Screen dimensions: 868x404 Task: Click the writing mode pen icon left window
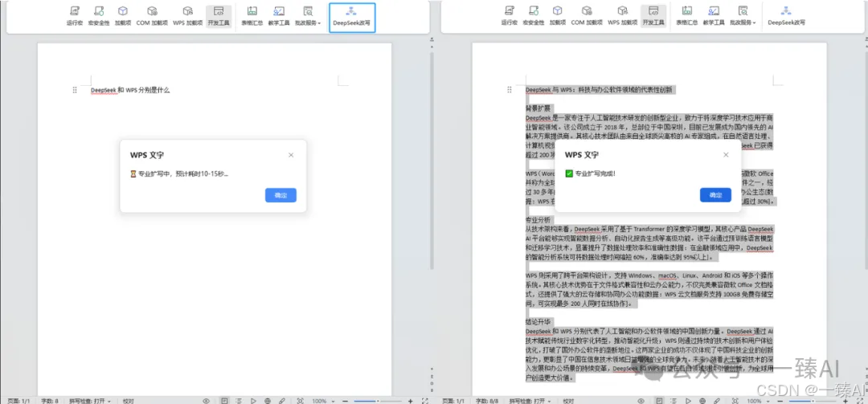pos(282,400)
